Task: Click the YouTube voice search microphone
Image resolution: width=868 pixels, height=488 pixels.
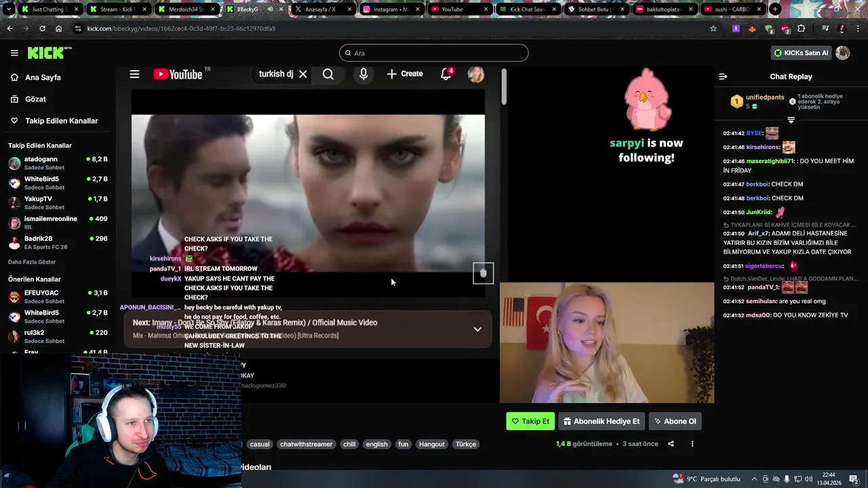Action: [x=363, y=74]
